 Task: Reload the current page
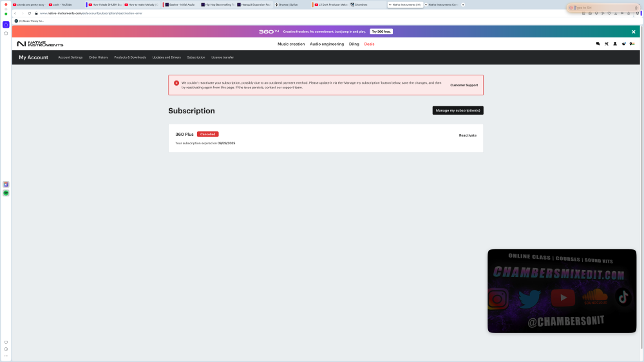tap(30, 13)
